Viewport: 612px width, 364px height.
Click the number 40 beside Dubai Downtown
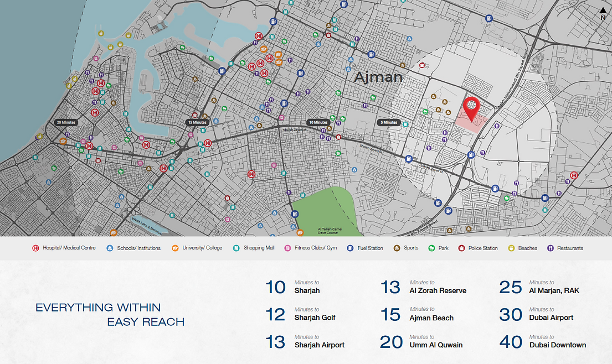511,342
